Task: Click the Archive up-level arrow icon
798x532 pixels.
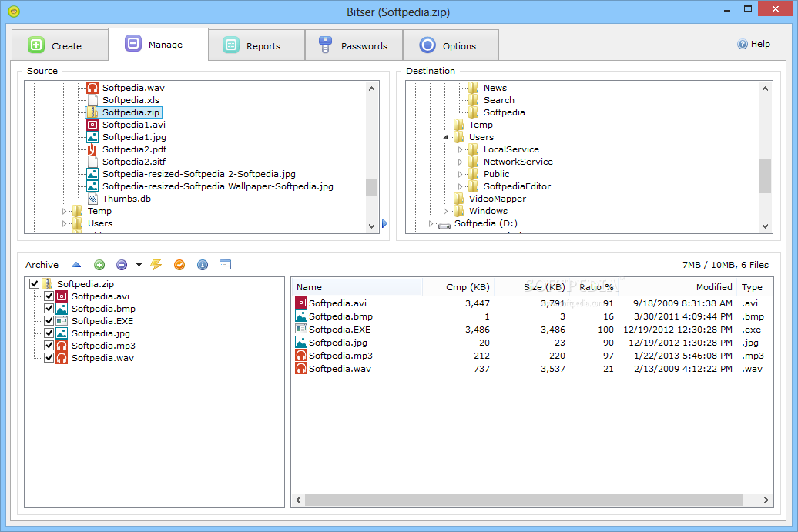Action: tap(76, 265)
